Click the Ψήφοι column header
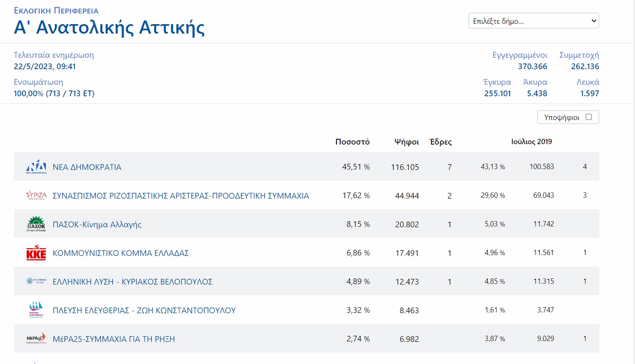635x364 pixels. [x=407, y=142]
